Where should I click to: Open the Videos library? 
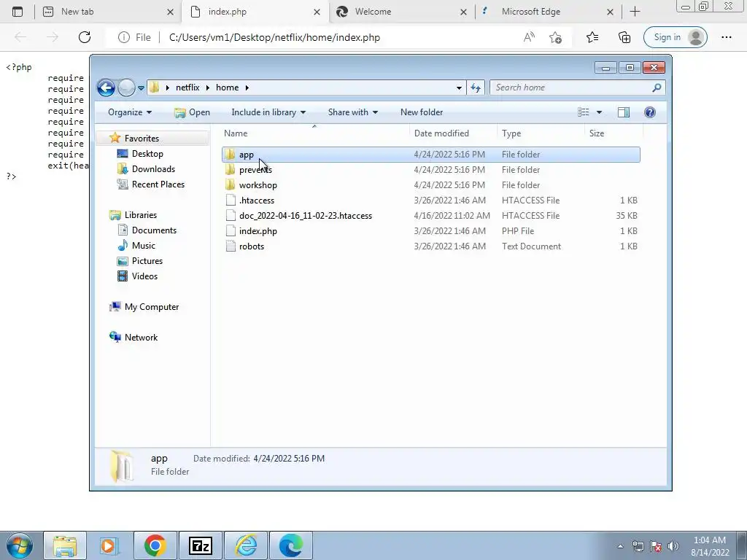[144, 276]
